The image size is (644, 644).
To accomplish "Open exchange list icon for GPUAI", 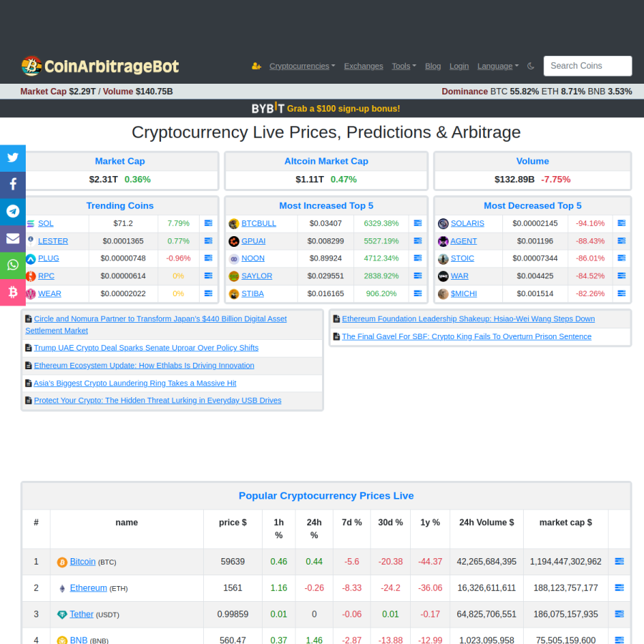I will pyautogui.click(x=418, y=240).
